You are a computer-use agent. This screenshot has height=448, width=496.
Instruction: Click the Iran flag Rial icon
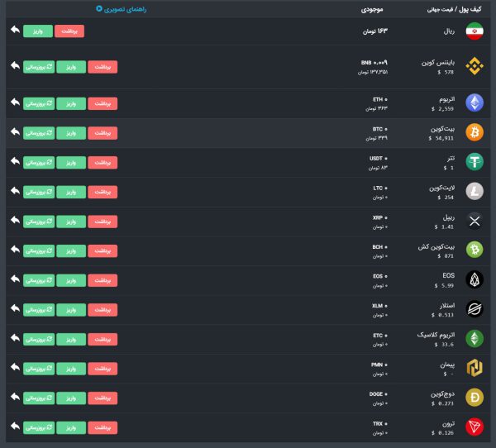click(x=475, y=31)
